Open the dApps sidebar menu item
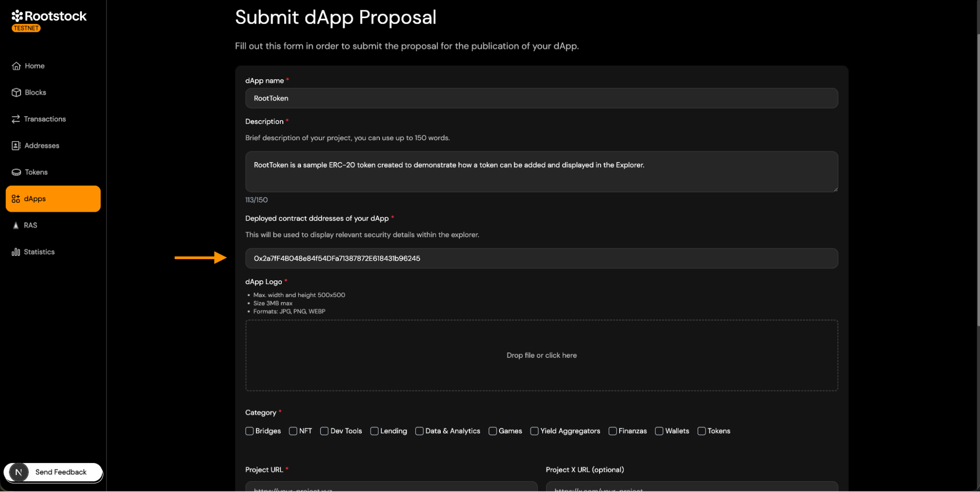The image size is (980, 492). coord(53,199)
